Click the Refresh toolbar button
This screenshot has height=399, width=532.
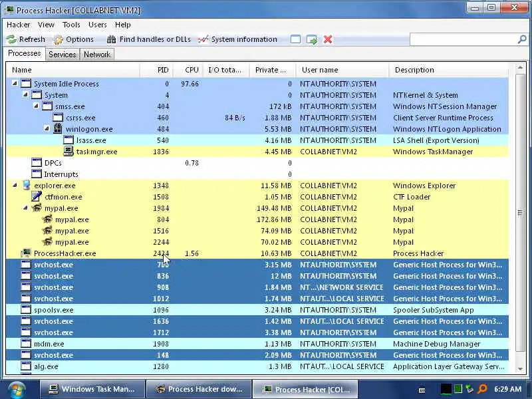pyautogui.click(x=26, y=39)
